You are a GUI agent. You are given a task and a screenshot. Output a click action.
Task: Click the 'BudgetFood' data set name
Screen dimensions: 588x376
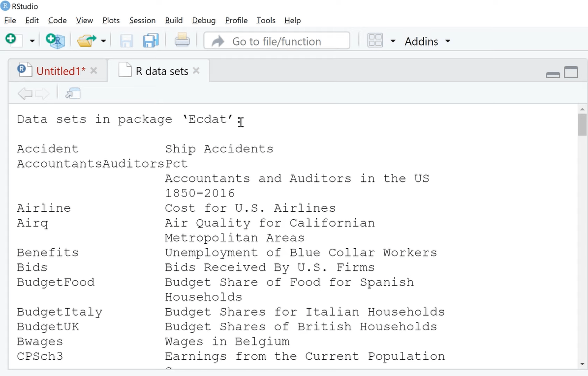(56, 283)
